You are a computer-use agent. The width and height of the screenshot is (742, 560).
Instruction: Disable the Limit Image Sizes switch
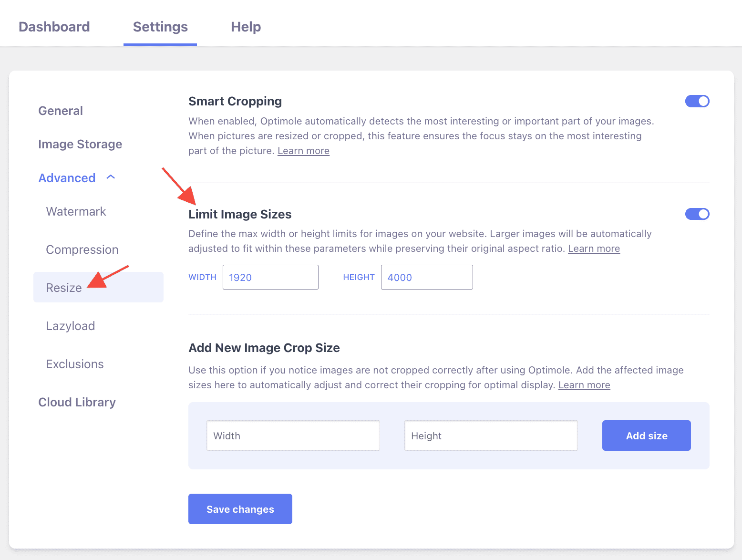[697, 214]
